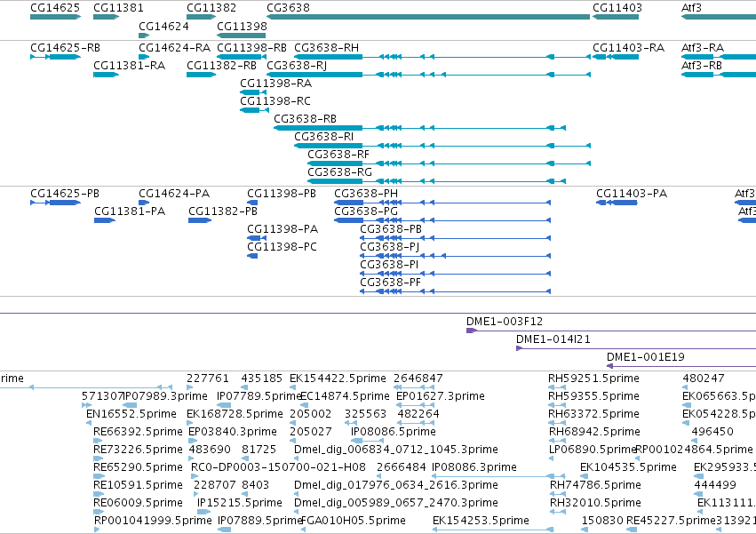
Task: Click the CG11381 gene label
Action: (118, 8)
